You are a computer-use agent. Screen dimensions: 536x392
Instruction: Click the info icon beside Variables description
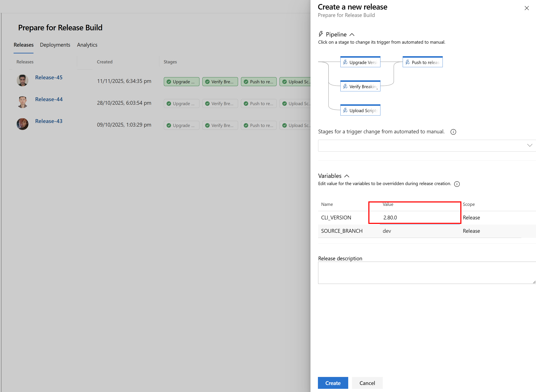tap(457, 184)
